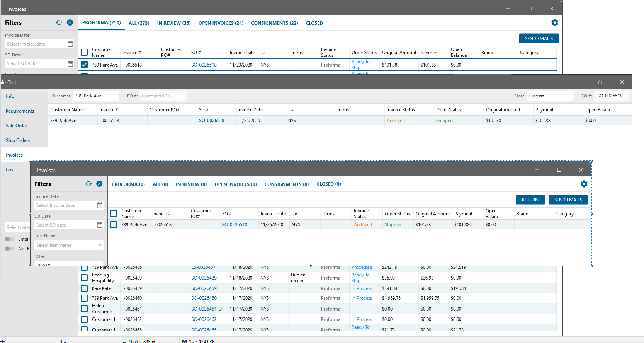Image resolution: width=644 pixels, height=343 pixels.
Task: Open settings gear beside the CLOSED tab in back window
Action: pos(554,23)
